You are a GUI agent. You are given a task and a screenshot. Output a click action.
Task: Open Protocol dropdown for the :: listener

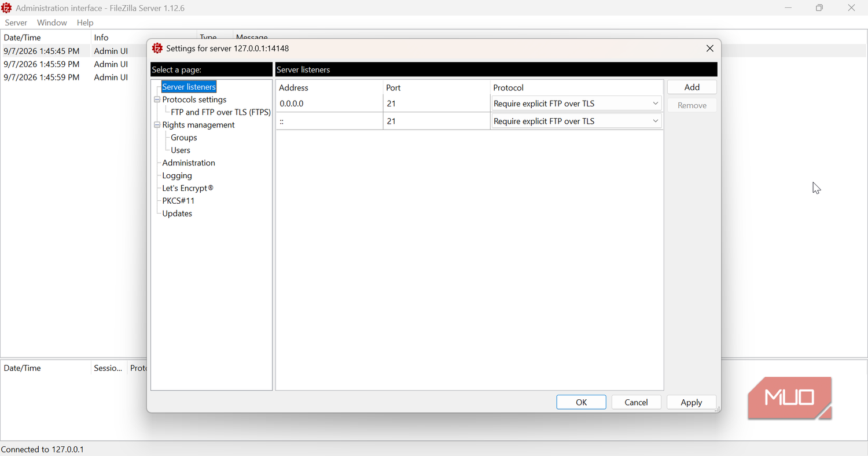pos(576,122)
